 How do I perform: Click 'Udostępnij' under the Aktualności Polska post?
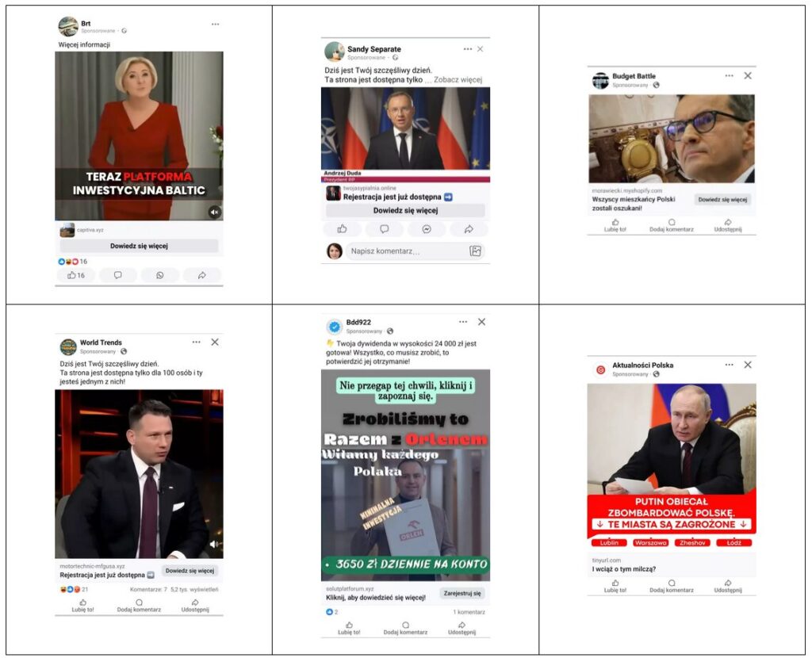(728, 587)
